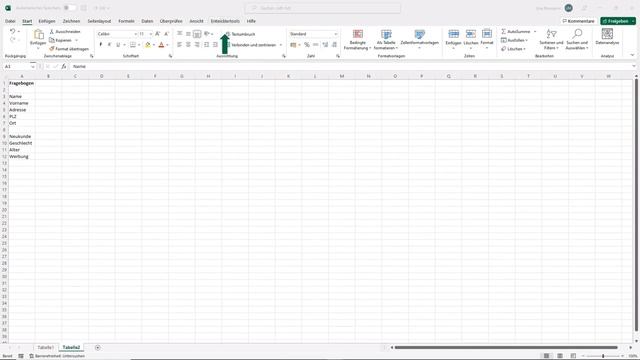Viewport: 640px width, 360px height.
Task: Apply thousands separator style
Action: (316, 44)
